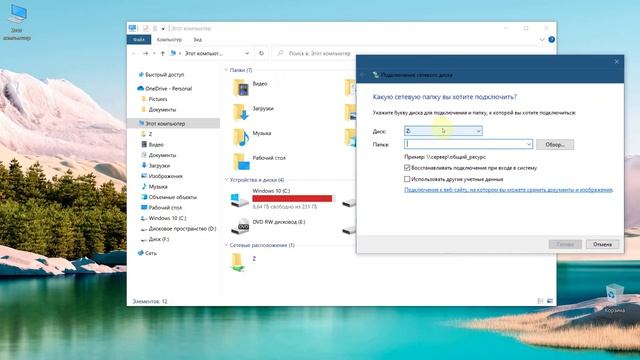Select Этот компьютер in the navigation pane
Image resolution: width=640 pixels, height=360 pixels.
(x=173, y=123)
